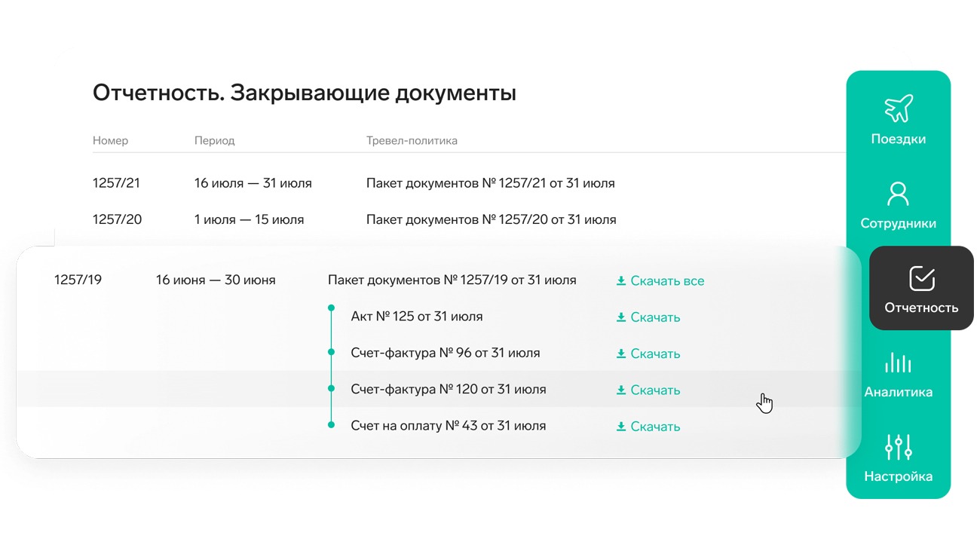Screen dimensions: 980x551
Task: Select Счет на оплату № 43 item
Action: pyautogui.click(x=448, y=426)
